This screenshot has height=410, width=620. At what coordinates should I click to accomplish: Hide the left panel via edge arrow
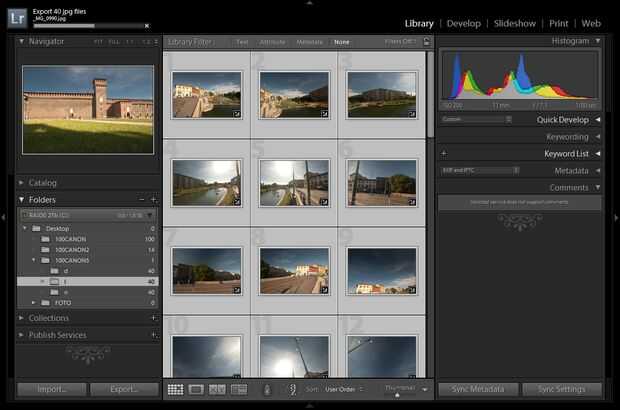(3, 217)
